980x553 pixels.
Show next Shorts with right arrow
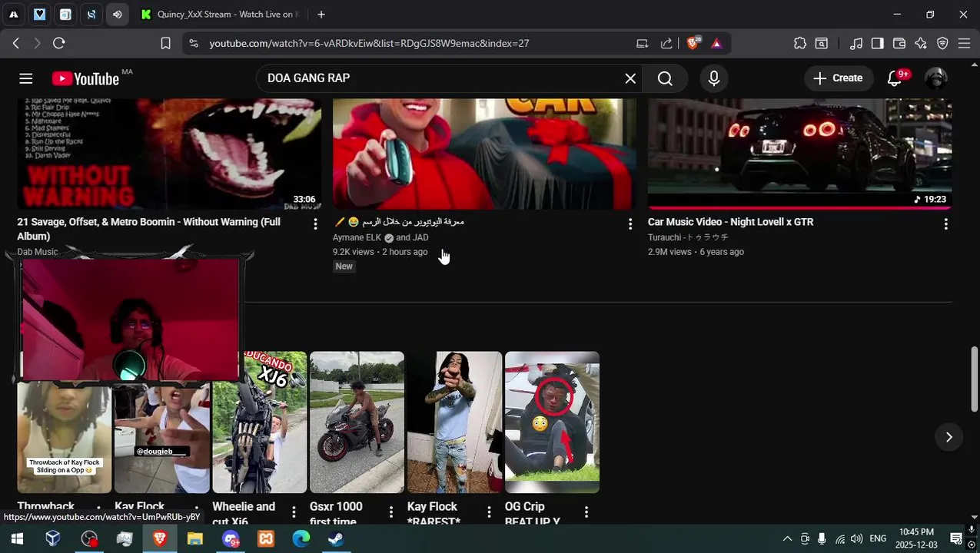point(949,437)
